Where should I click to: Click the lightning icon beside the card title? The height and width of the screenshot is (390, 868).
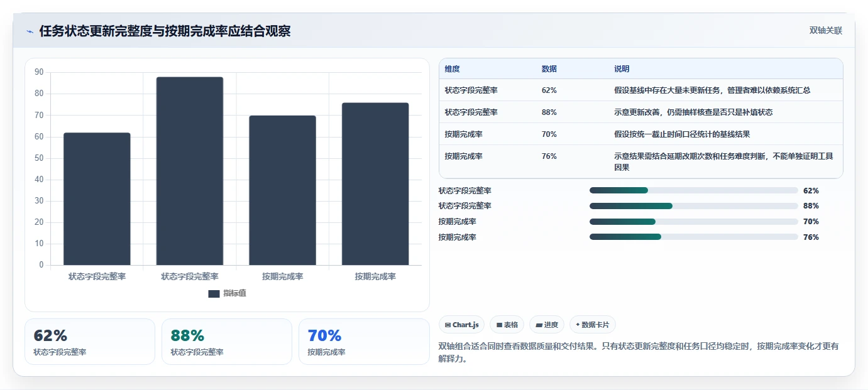tap(30, 31)
